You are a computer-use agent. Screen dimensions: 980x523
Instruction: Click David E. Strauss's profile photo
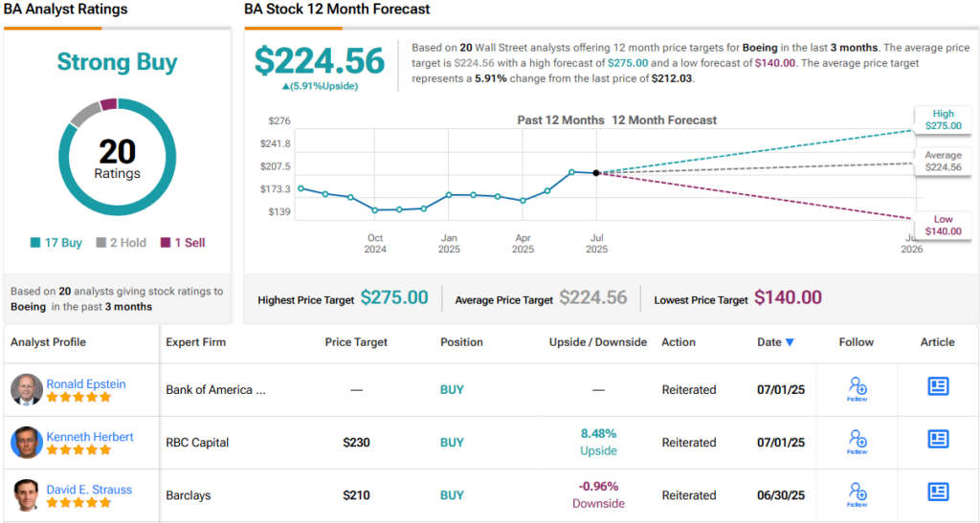point(27,495)
